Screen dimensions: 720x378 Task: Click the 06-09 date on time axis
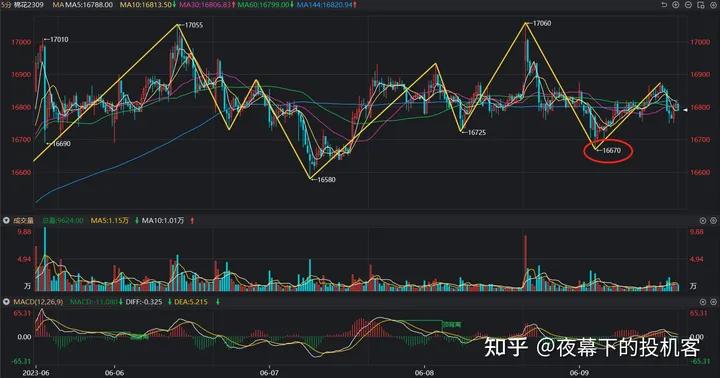579,372
